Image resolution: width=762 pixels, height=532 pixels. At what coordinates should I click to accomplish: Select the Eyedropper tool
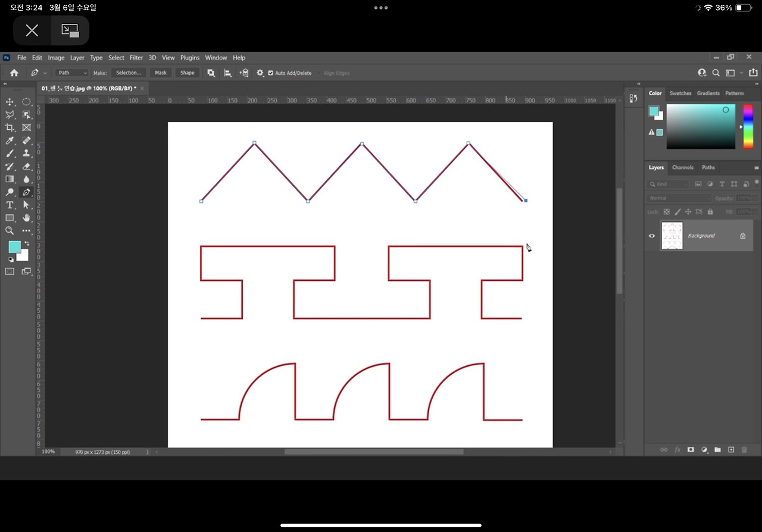(x=10, y=141)
